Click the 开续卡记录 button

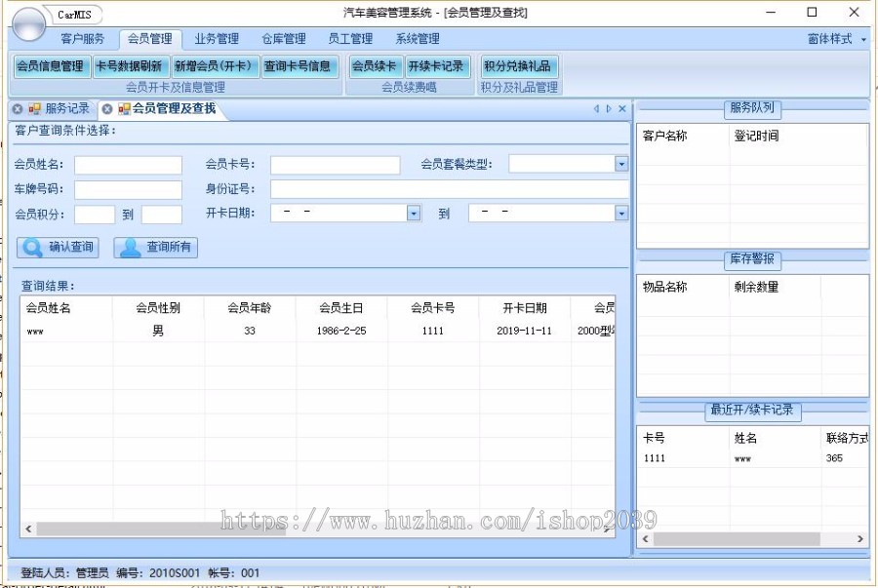(436, 66)
